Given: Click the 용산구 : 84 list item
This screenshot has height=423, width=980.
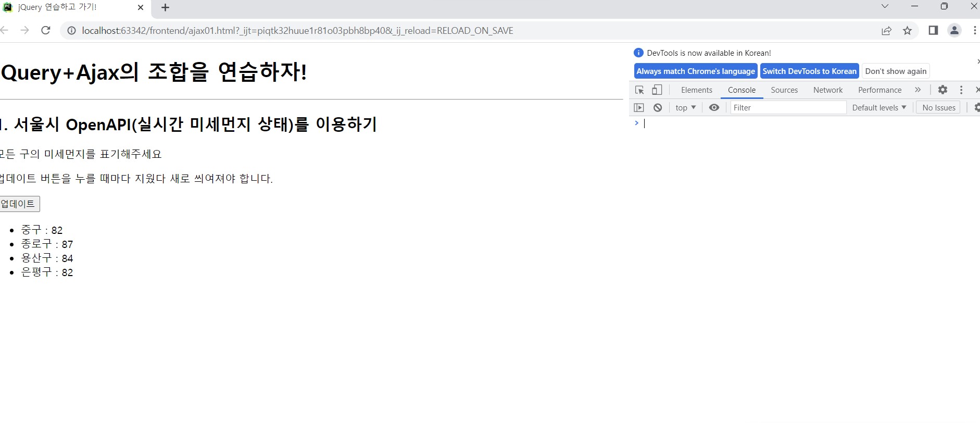Looking at the screenshot, I should click(x=47, y=258).
